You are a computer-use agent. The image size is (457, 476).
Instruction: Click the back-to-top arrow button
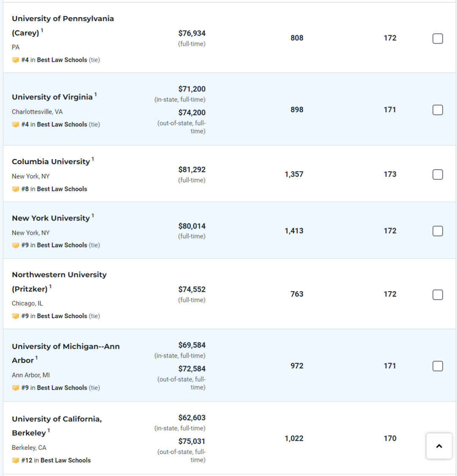pos(439,446)
